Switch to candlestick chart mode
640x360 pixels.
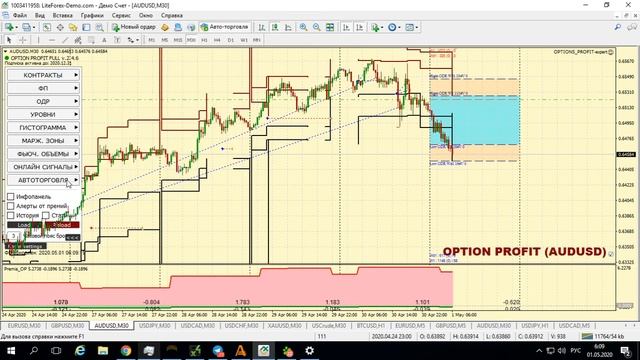tap(275, 27)
